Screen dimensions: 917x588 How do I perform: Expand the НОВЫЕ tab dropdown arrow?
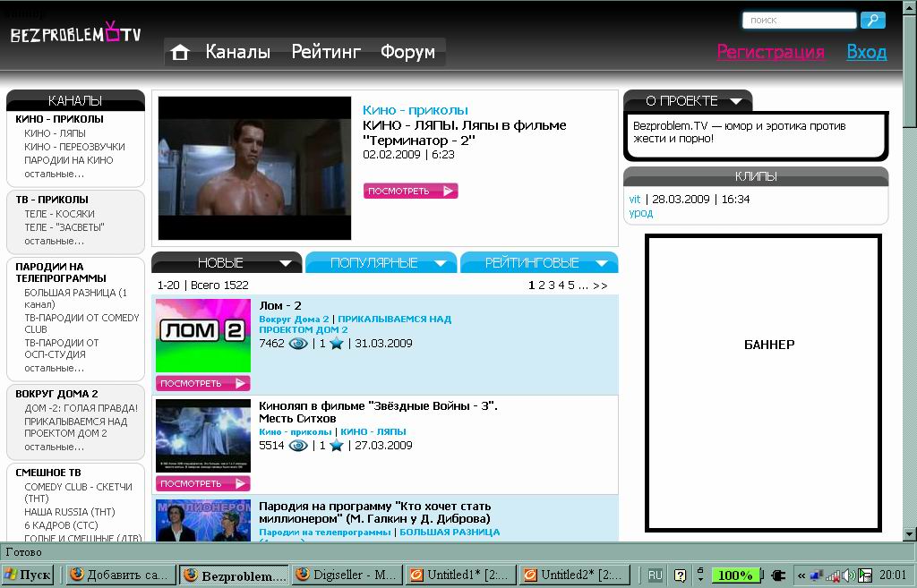(286, 264)
